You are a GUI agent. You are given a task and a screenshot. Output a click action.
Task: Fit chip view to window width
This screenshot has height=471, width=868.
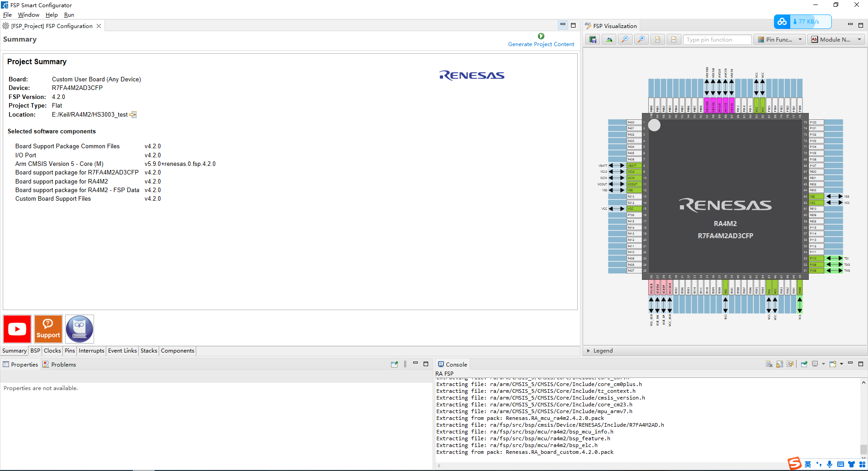click(x=674, y=40)
